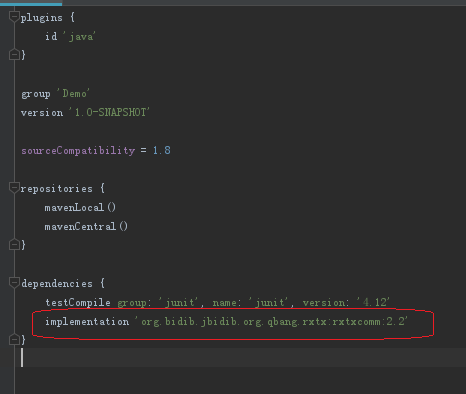466x394 pixels.
Task: Click mavenLocal() line
Action: (80, 208)
